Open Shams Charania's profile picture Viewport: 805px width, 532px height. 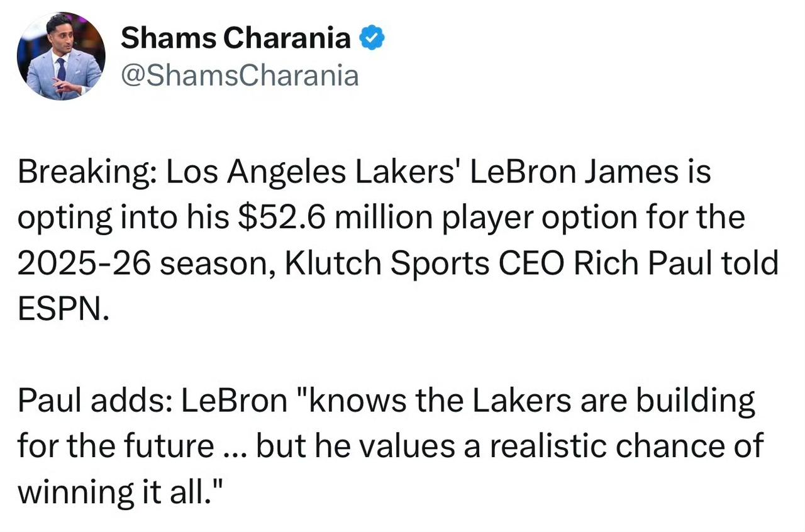point(61,56)
